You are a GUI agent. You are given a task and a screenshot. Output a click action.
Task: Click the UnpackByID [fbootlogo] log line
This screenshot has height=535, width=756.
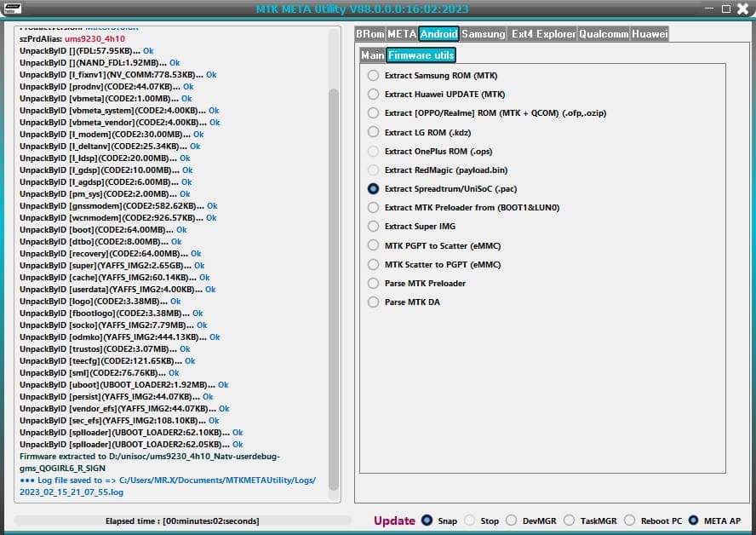click(x=112, y=314)
